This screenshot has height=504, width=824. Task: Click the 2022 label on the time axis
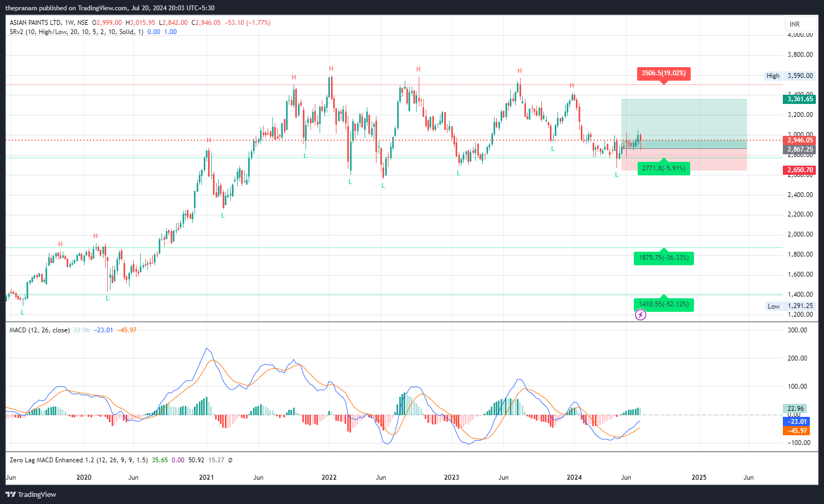[329, 477]
